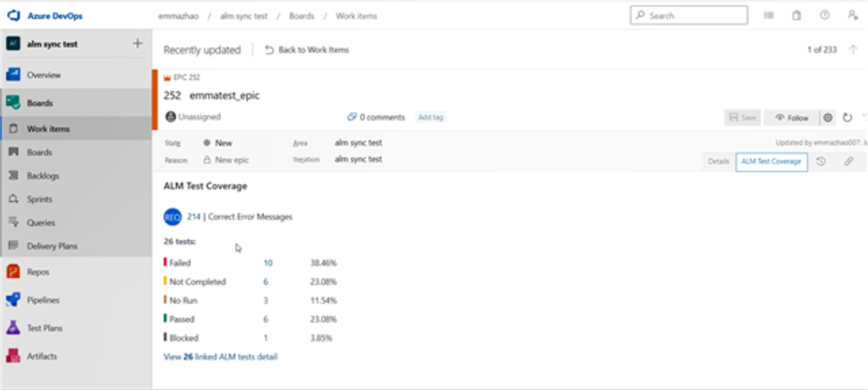The width and height of the screenshot is (868, 390).
Task: Click the 0 comments text
Action: (382, 117)
